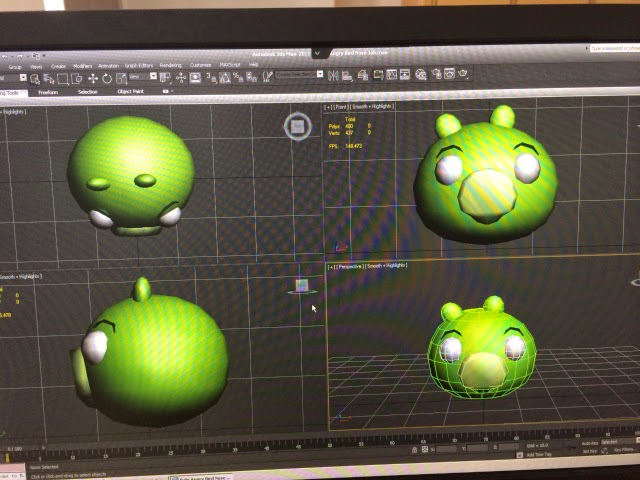Toggle Absolute/Offset transform type-in mode
This screenshot has width=640, height=480.
(x=425, y=449)
